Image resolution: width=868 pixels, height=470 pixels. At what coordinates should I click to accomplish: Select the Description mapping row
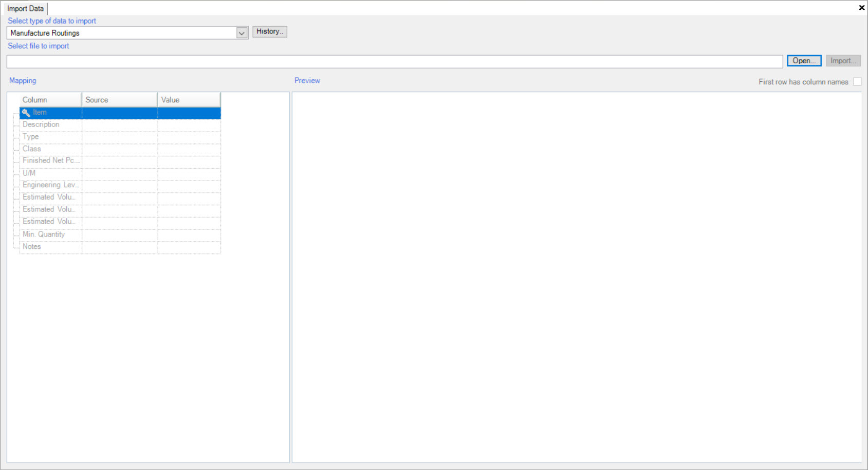coord(120,125)
